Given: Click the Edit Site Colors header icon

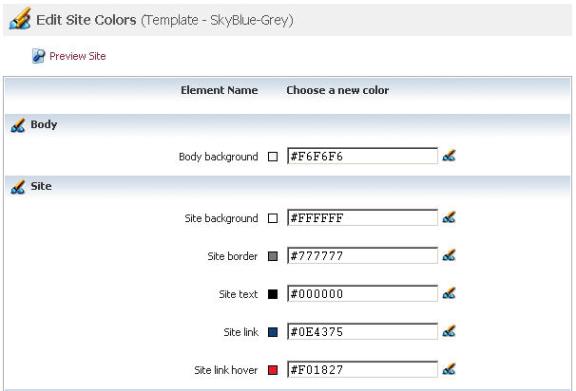Looking at the screenshot, I should [x=20, y=19].
